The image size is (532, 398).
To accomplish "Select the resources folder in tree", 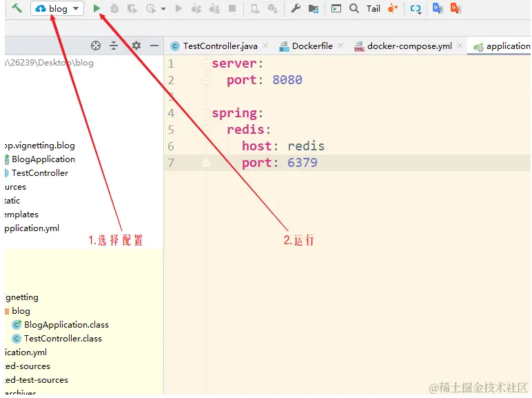I will (15, 187).
